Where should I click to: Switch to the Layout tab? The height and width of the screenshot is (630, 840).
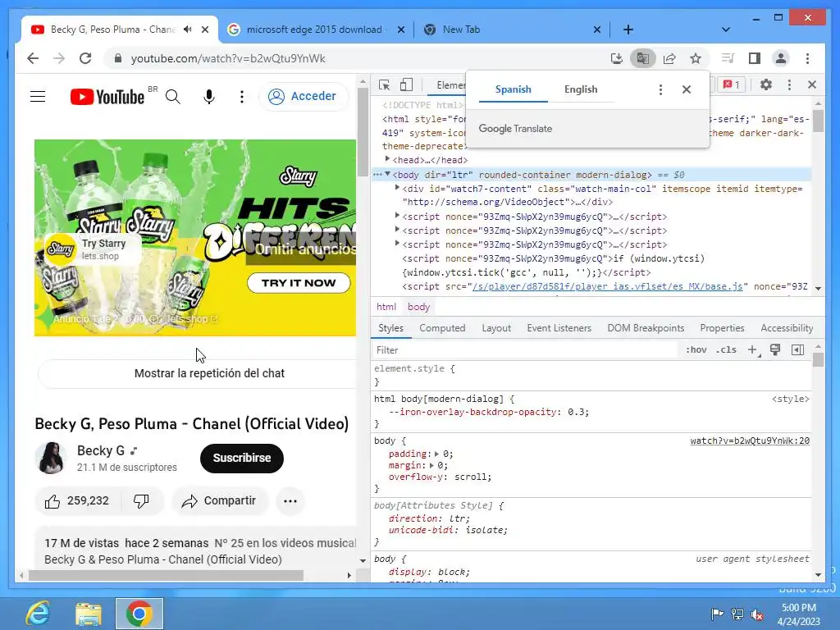(x=496, y=328)
